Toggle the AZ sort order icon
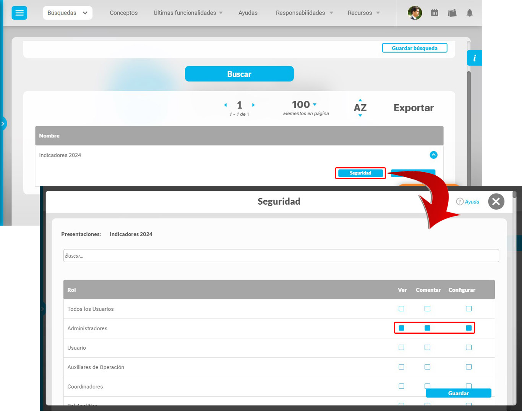The image size is (522, 420). [360, 108]
